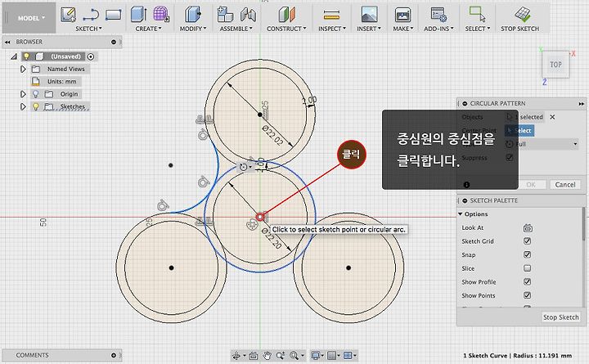Expand Circular Pattern dialog double arrows
The height and width of the screenshot is (364, 589).
click(581, 104)
